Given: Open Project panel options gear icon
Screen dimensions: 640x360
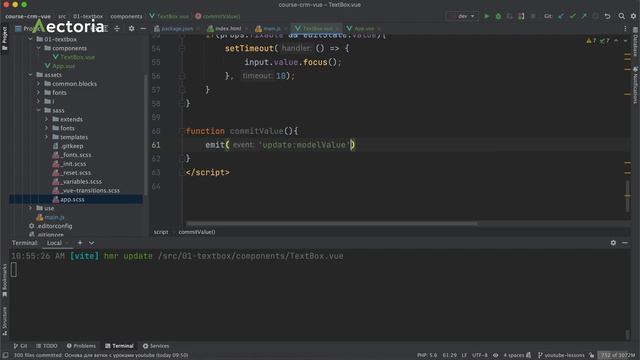Looking at the screenshot, I should (131, 29).
